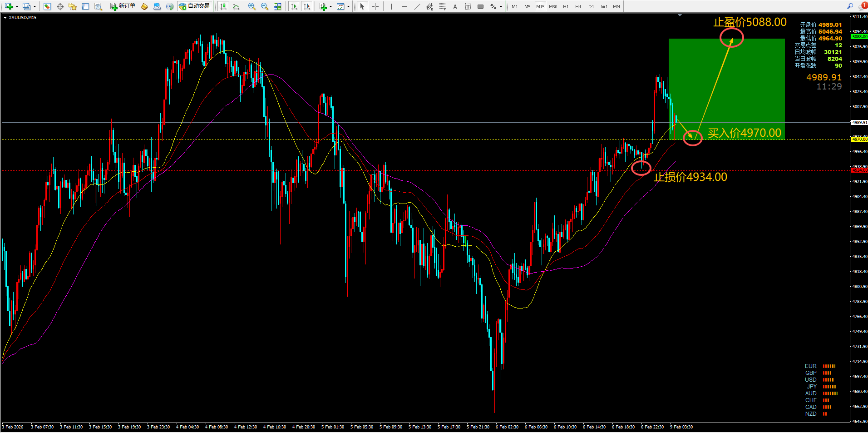Switch to the D1 timeframe

pyautogui.click(x=591, y=6)
